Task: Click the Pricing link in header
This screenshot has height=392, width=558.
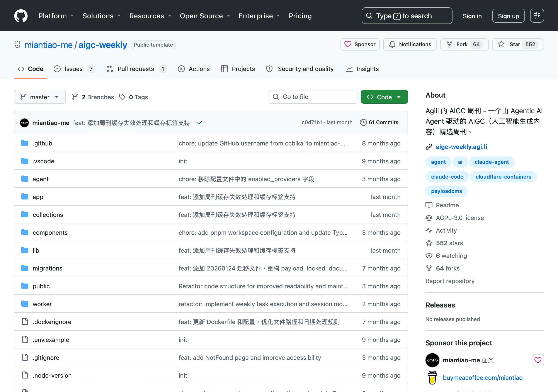Action: point(300,16)
